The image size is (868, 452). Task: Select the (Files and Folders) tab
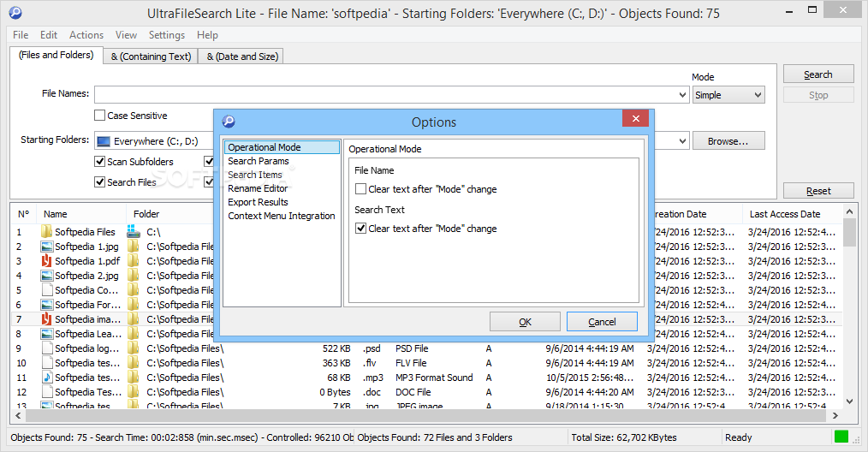coord(56,55)
